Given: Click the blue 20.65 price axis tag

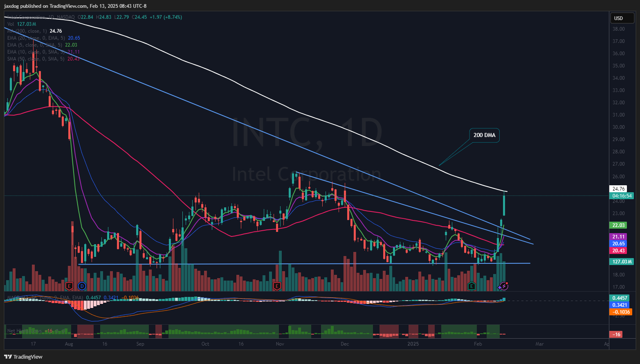Looking at the screenshot, I should point(618,244).
